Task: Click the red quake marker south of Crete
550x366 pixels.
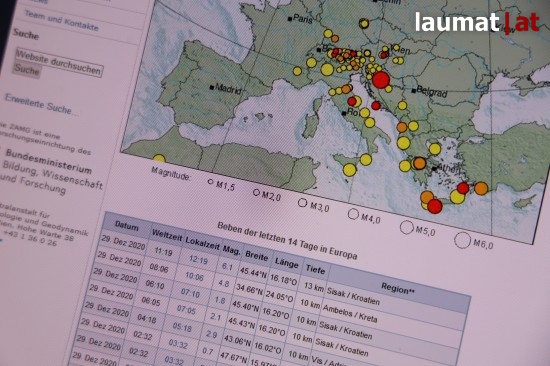Action: [x=435, y=206]
